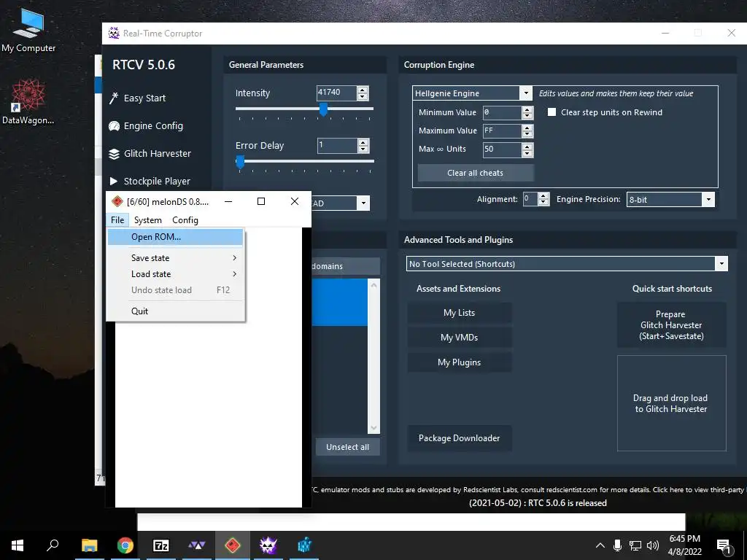This screenshot has width=747, height=560.
Task: Open Config menu in melonDS
Action: (x=185, y=220)
